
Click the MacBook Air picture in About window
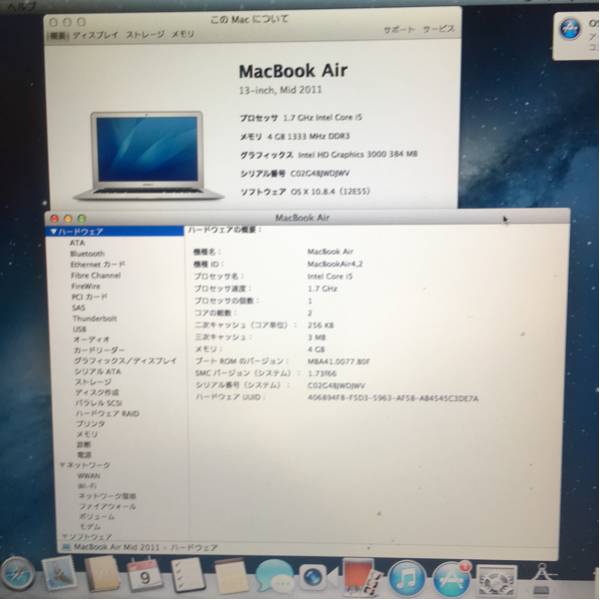click(149, 156)
